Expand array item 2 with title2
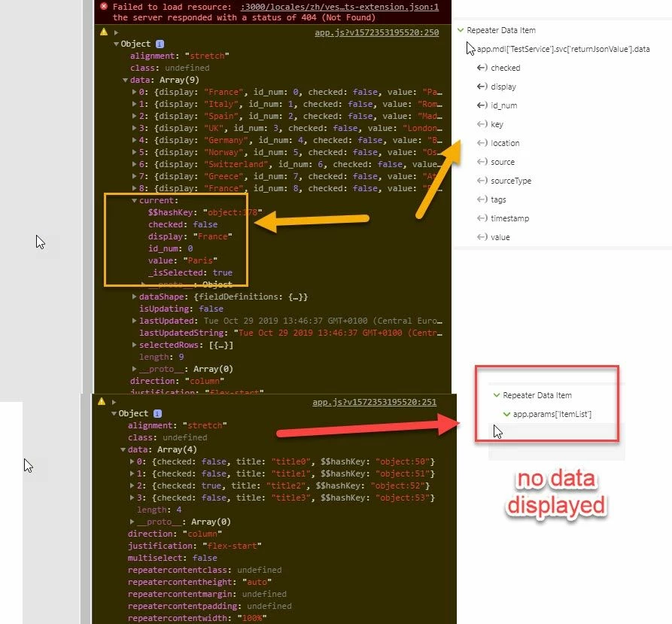The height and width of the screenshot is (624, 672). click(132, 486)
